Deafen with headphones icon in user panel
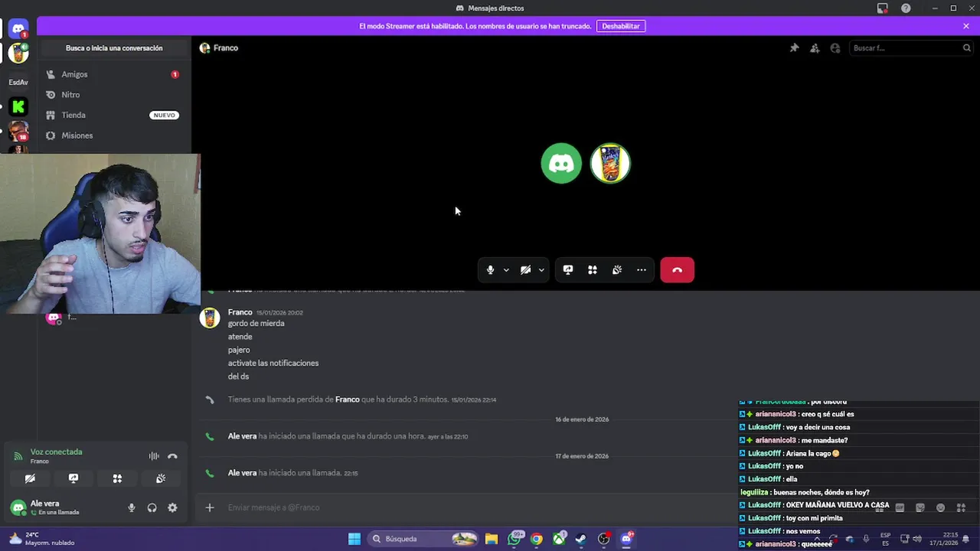This screenshot has width=980, height=551. [x=152, y=507]
